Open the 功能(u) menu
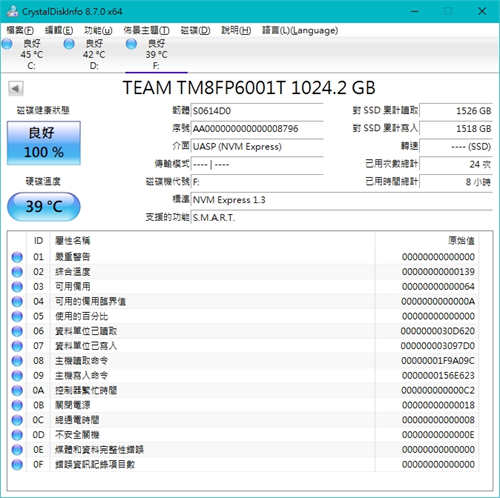 click(x=98, y=30)
